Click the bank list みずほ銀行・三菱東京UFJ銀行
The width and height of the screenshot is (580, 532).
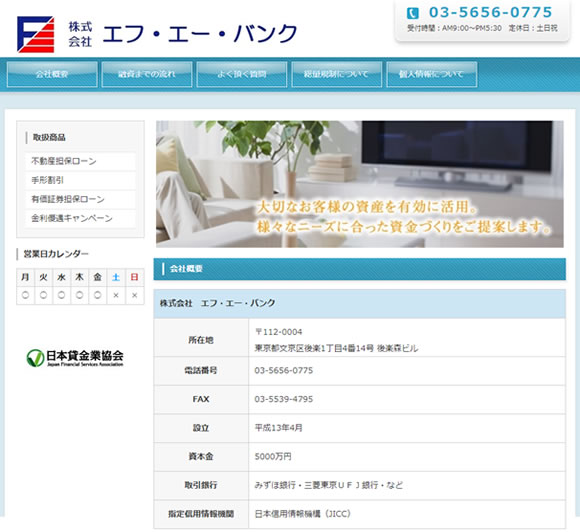316,485
